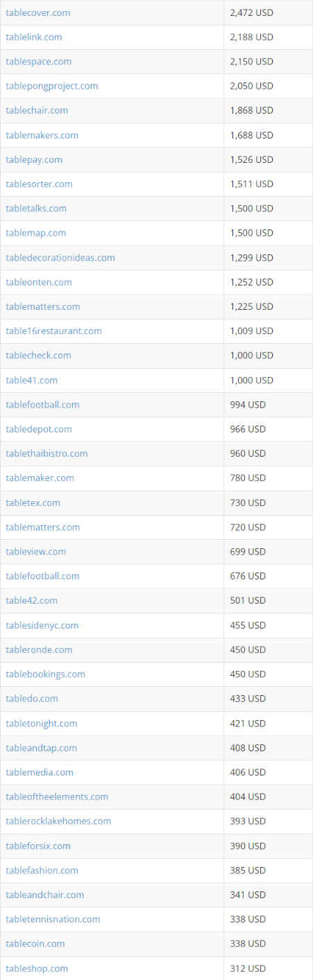Viewport: 313px width, 980px height.
Task: Click the tablelink.com link
Action: (33, 37)
